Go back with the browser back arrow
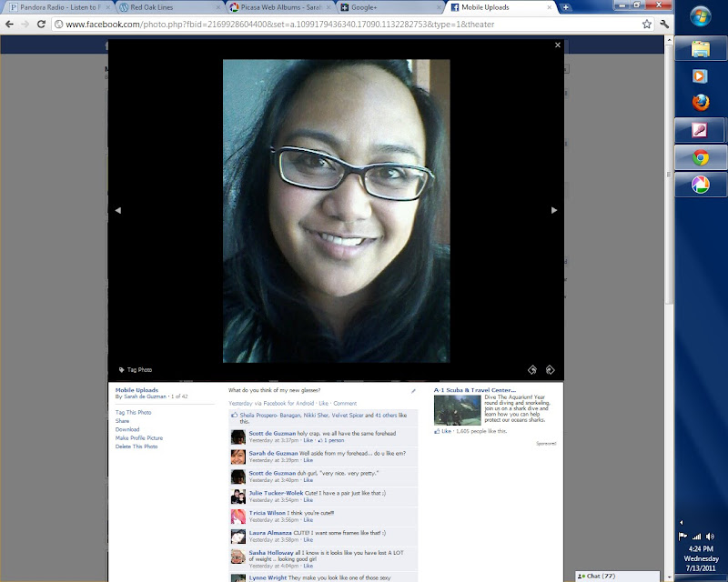Image resolution: width=728 pixels, height=582 pixels. click(9, 25)
